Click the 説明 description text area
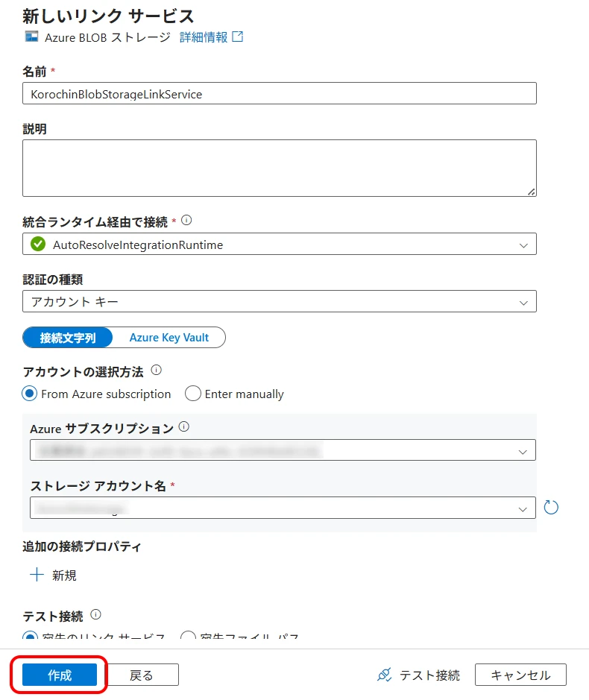The height and width of the screenshot is (700, 589). pyautogui.click(x=280, y=168)
